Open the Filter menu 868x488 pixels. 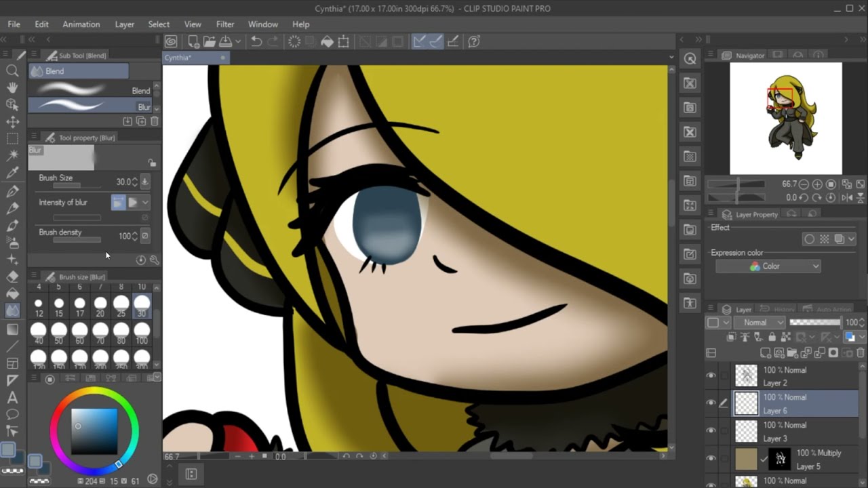tap(225, 24)
